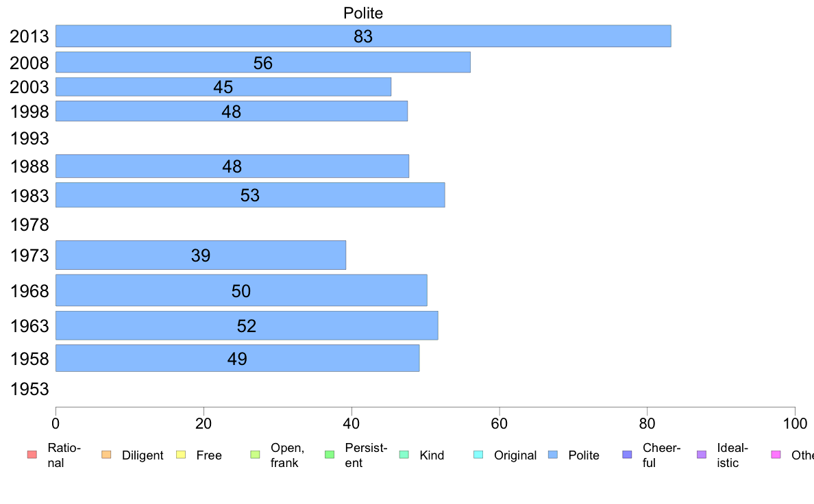This screenshot has width=814, height=504.
Task: Click the 100 tick on x-axis
Action: [795, 424]
